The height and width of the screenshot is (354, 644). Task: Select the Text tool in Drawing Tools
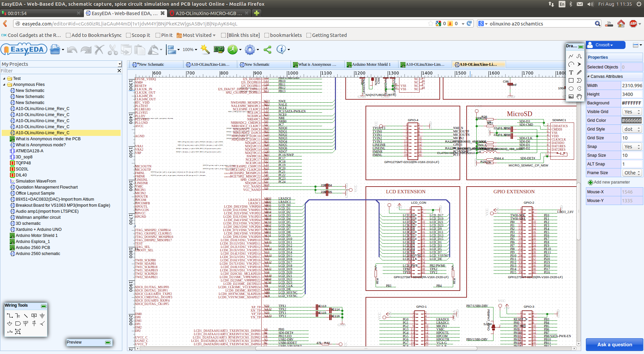[571, 72]
